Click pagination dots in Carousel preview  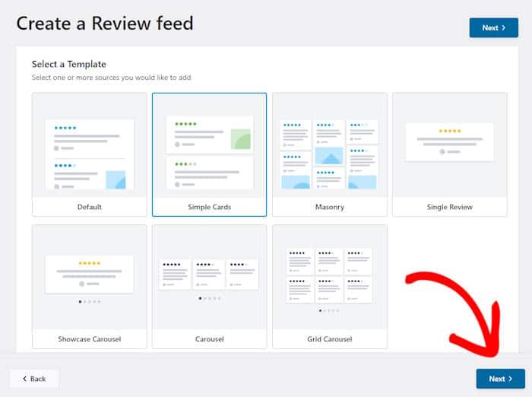(209, 298)
